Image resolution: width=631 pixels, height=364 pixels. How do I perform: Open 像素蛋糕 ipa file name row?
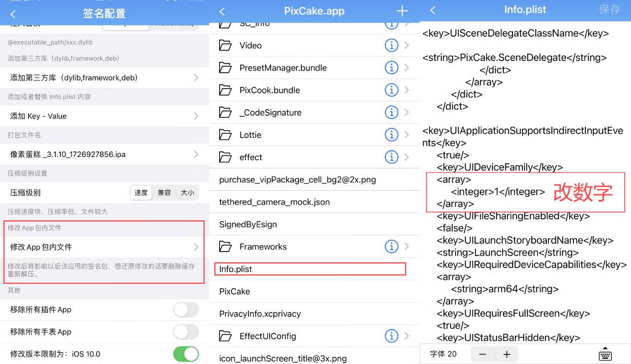(x=104, y=154)
